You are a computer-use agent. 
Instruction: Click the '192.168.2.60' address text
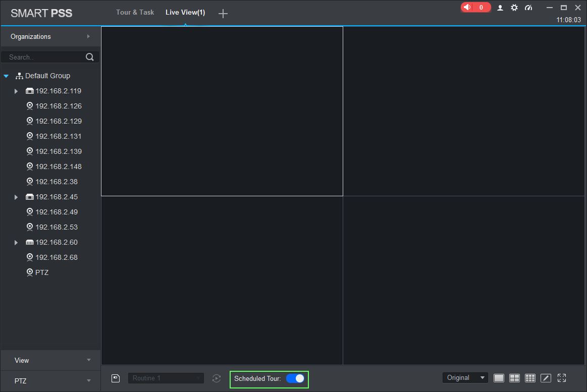coord(57,242)
